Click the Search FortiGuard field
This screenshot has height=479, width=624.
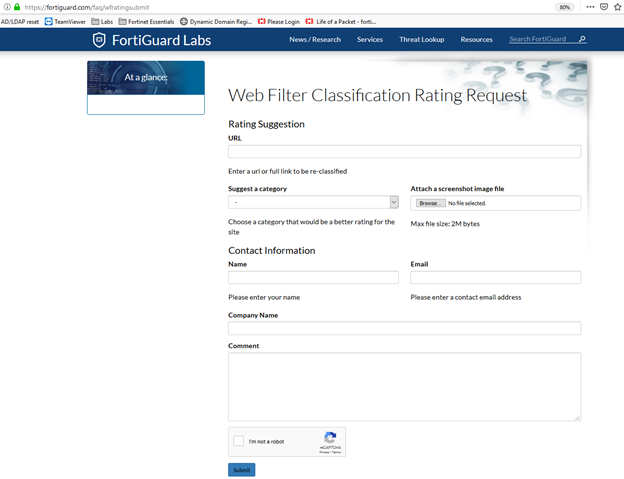pyautogui.click(x=543, y=39)
